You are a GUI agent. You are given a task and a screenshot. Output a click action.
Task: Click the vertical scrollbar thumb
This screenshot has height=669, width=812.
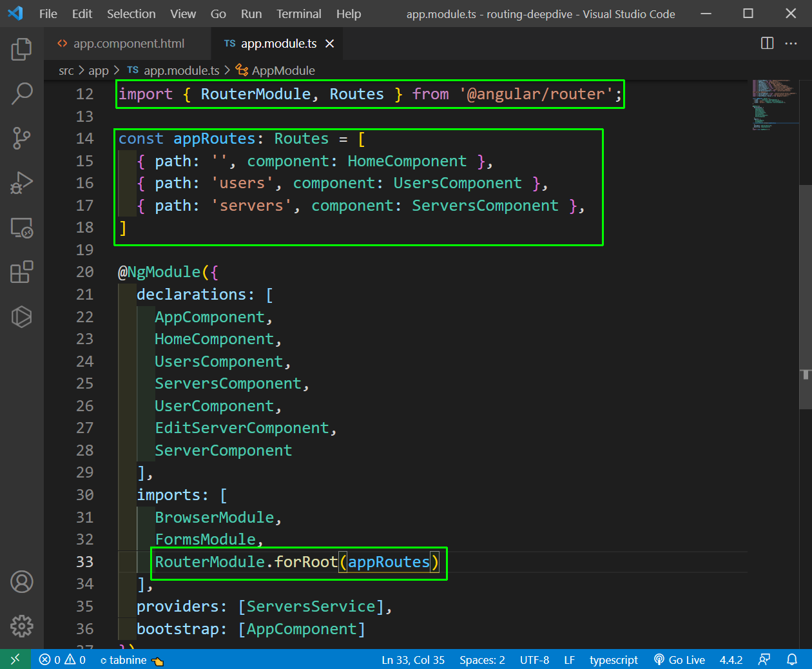click(806, 296)
